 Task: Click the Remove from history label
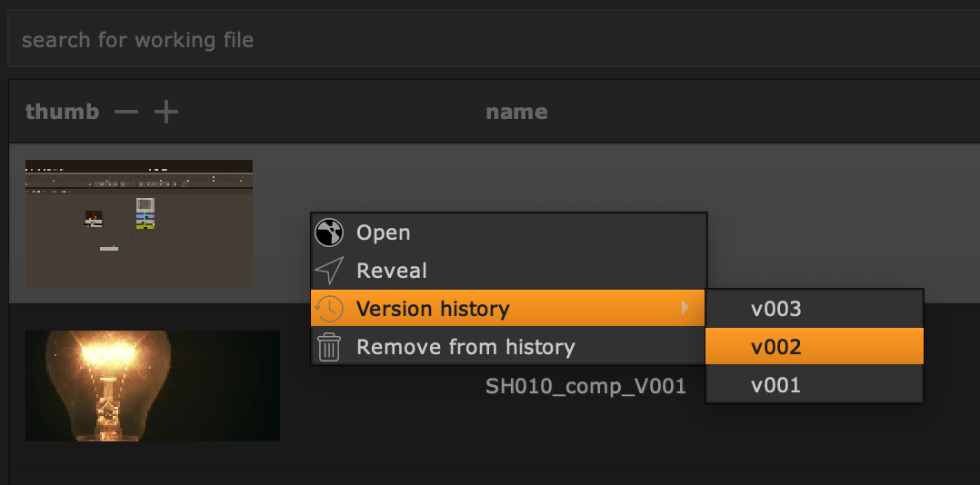(x=465, y=347)
